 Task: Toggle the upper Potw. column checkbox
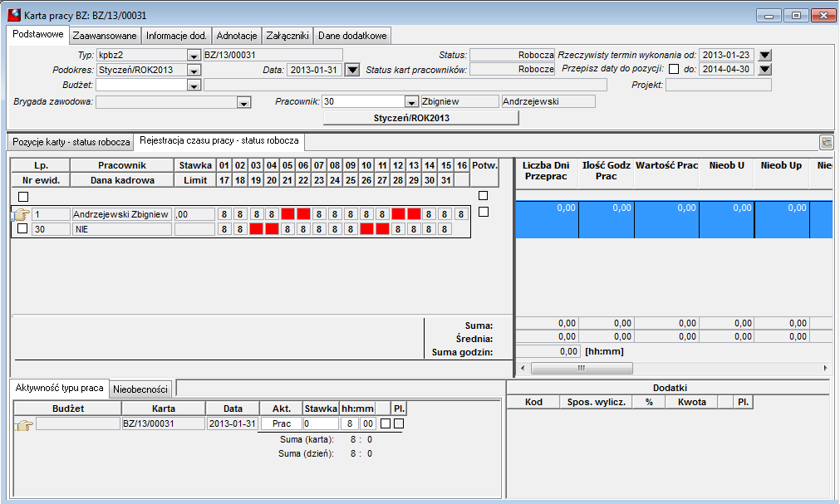click(484, 196)
